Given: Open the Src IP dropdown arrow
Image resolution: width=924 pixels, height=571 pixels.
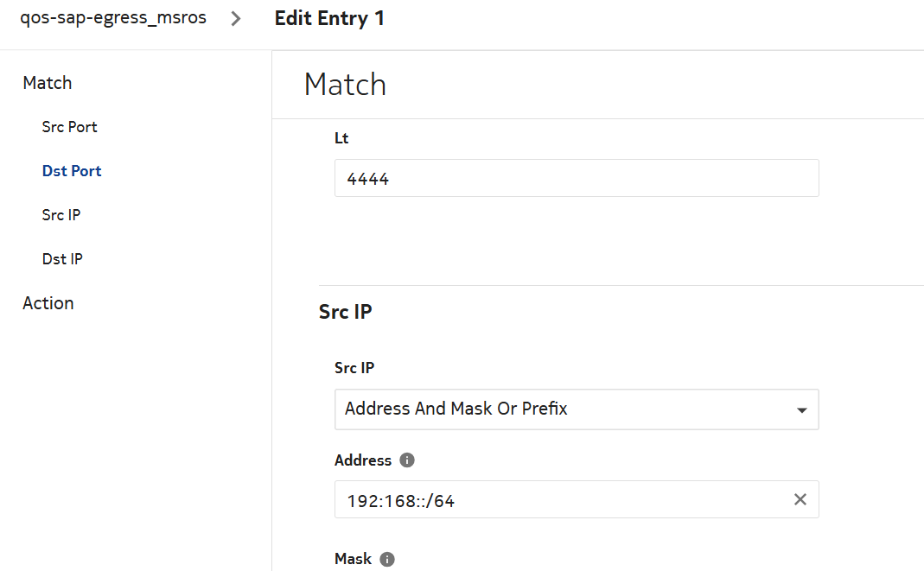Looking at the screenshot, I should point(801,409).
